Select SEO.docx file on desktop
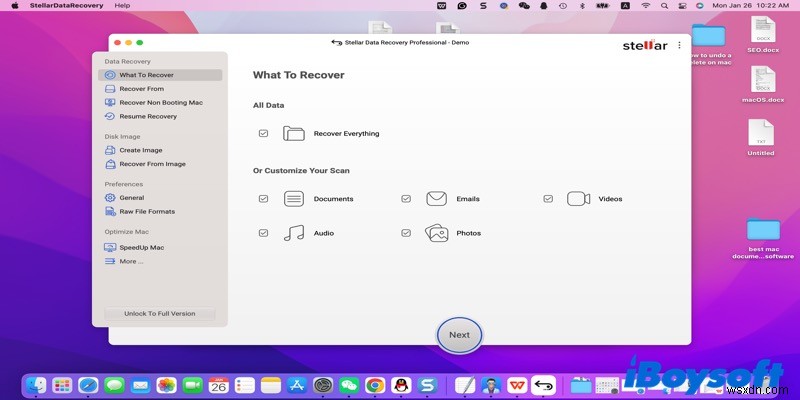The width and height of the screenshot is (800, 400). [x=763, y=35]
